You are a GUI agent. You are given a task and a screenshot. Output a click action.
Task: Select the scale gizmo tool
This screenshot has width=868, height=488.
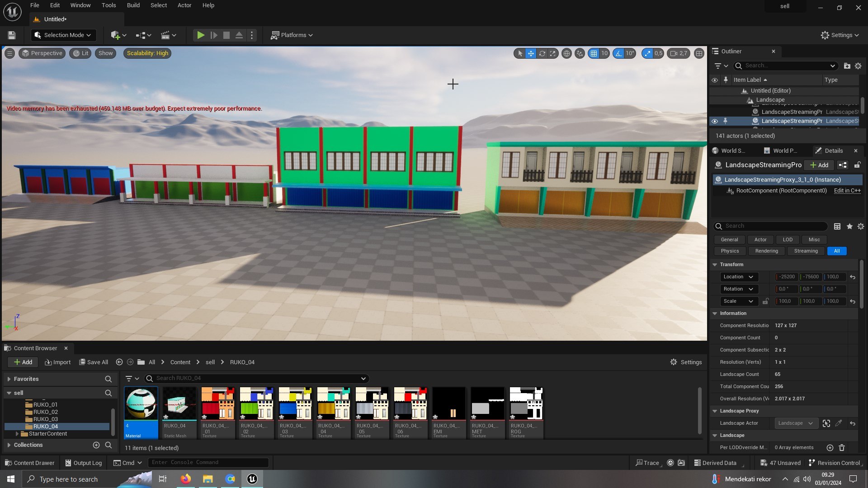553,53
